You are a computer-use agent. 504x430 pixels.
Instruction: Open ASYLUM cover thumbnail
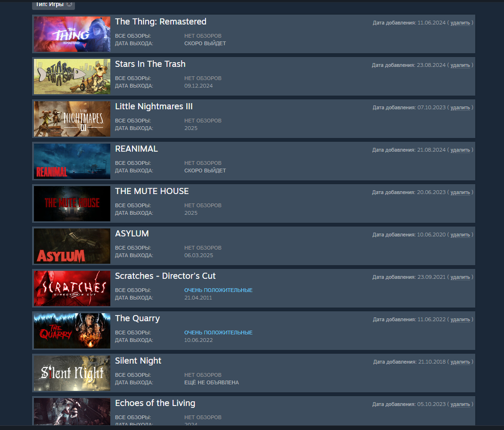[x=72, y=246]
